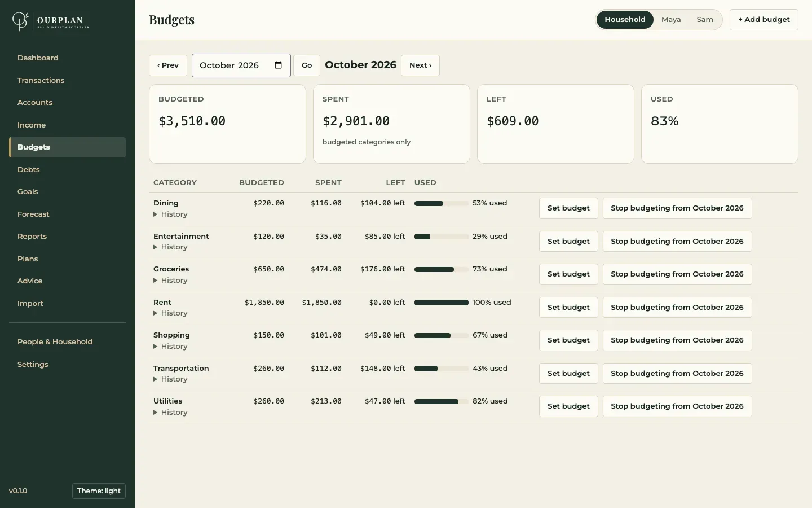812x508 pixels.
Task: Stop budgeting Entertainment from October 2026
Action: tap(677, 242)
